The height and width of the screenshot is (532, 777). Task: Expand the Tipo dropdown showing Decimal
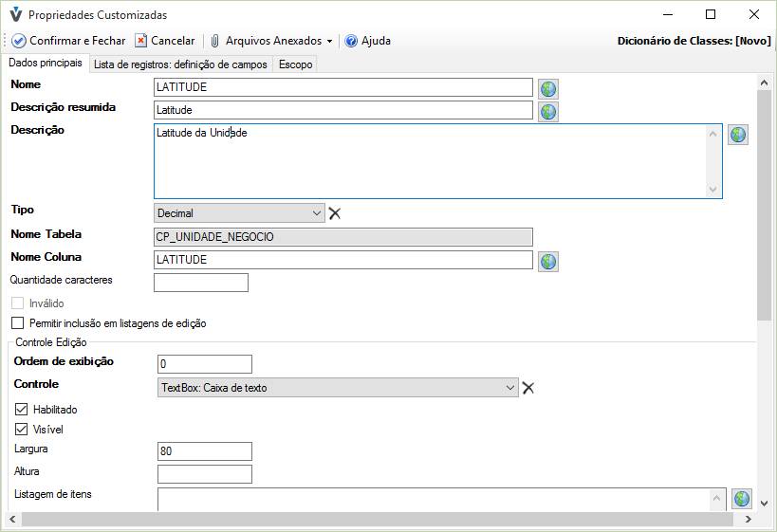pyautogui.click(x=315, y=213)
